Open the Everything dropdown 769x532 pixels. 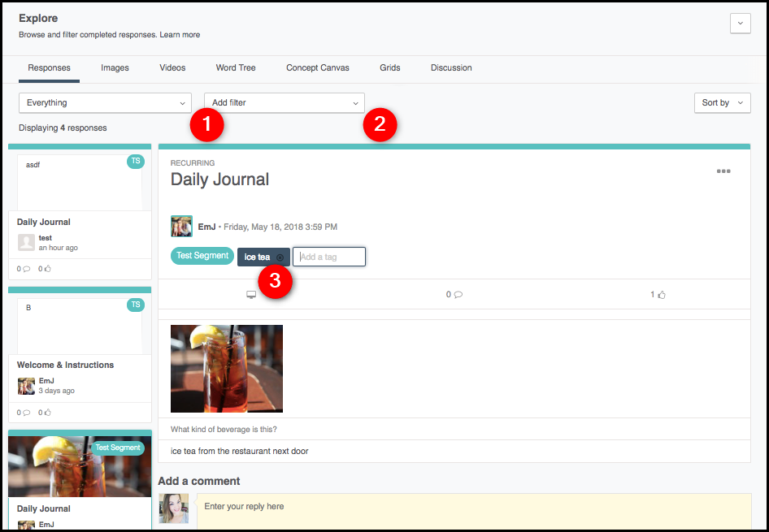click(105, 103)
